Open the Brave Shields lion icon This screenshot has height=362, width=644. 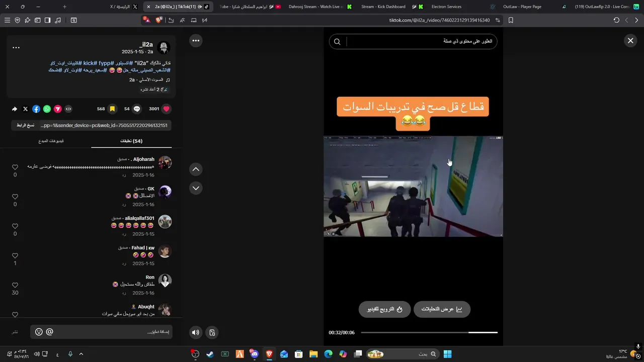click(x=159, y=20)
